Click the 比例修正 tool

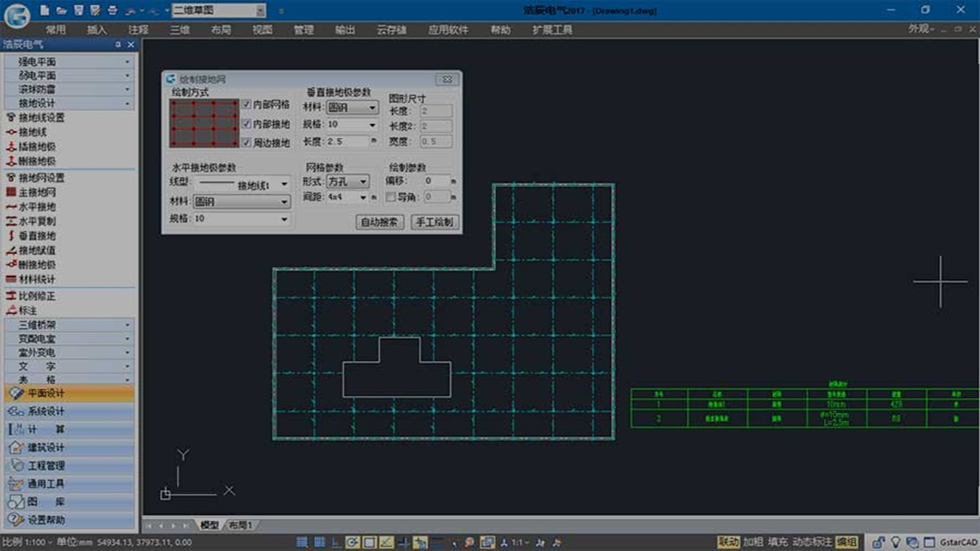[37, 296]
